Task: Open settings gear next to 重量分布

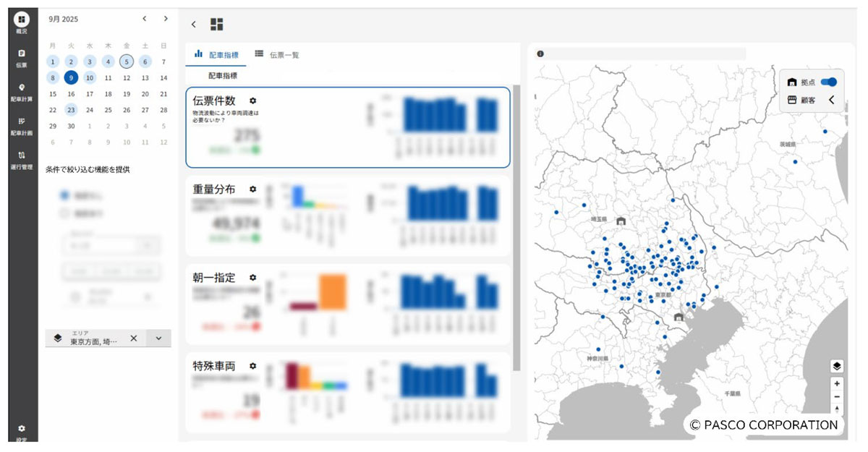Action: (x=252, y=189)
